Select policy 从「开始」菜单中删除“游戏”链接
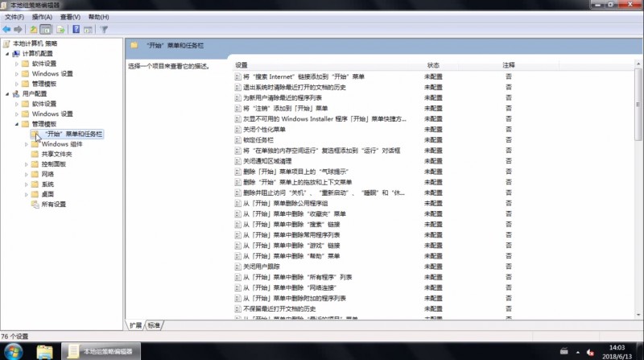Viewport: 644px width, 360px height. click(291, 246)
